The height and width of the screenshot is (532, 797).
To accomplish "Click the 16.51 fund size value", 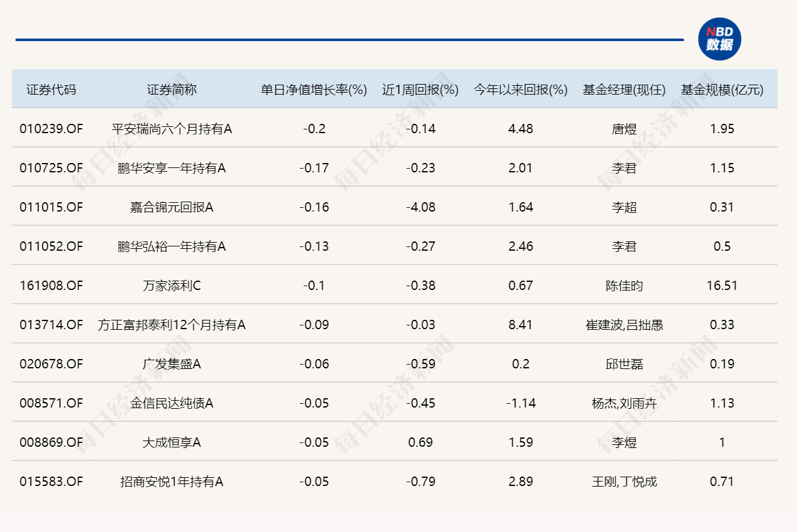I will (x=723, y=286).
